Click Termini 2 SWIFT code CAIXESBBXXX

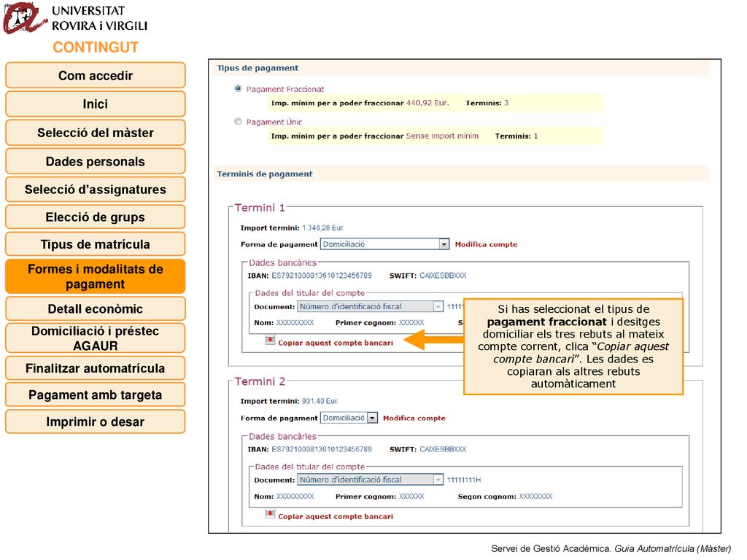(443, 449)
